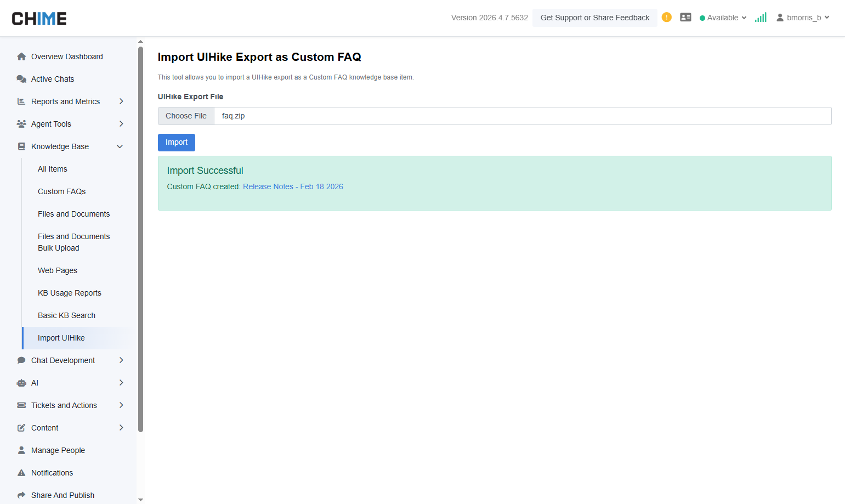This screenshot has height=504, width=845.
Task: Click the Share And Publish arrow icon
Action: coord(21,495)
